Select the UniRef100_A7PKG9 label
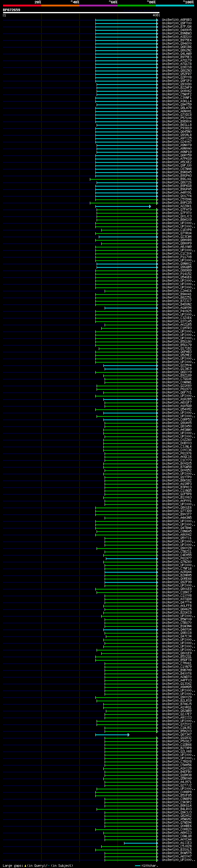Image resolution: width=197 pixels, height=868 pixels. tap(177, 159)
